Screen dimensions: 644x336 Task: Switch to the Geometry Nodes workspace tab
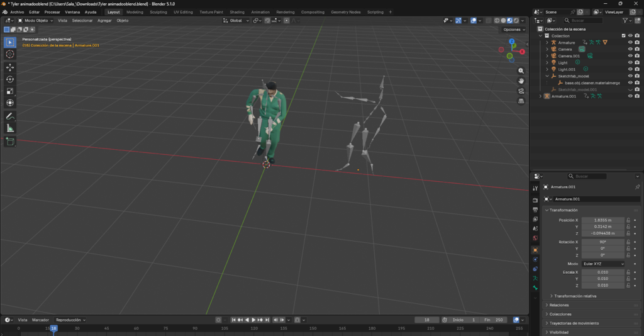pyautogui.click(x=346, y=12)
